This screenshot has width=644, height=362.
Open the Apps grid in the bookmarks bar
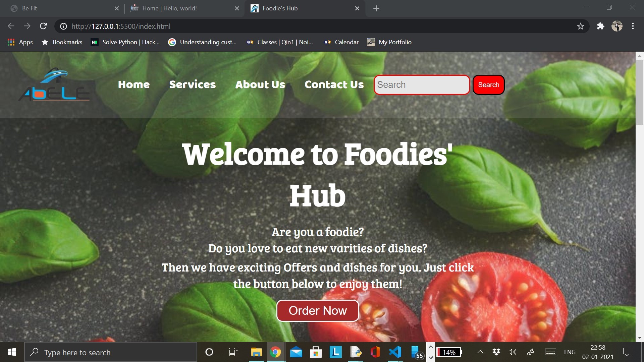(x=20, y=42)
